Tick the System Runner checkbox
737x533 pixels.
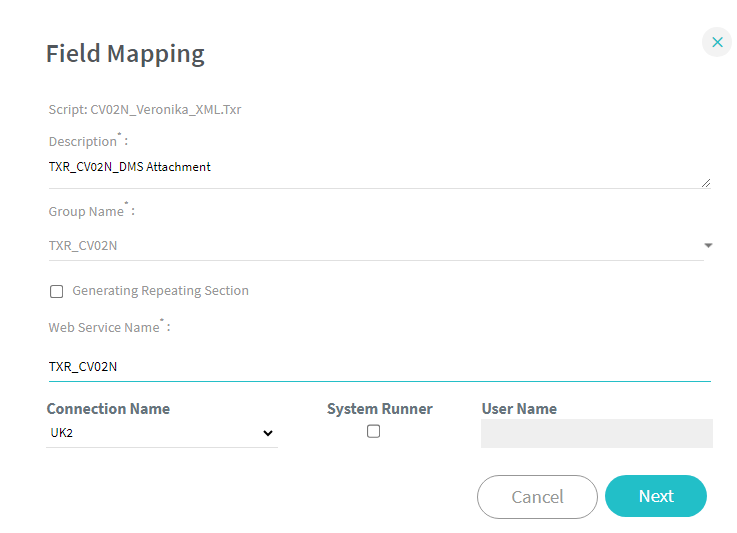373,431
